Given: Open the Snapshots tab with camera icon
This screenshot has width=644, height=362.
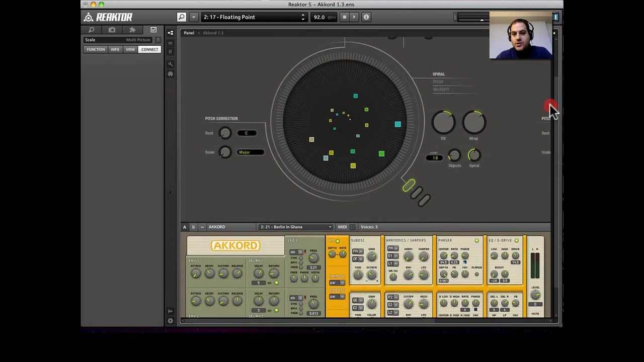Looking at the screenshot, I should [x=112, y=30].
